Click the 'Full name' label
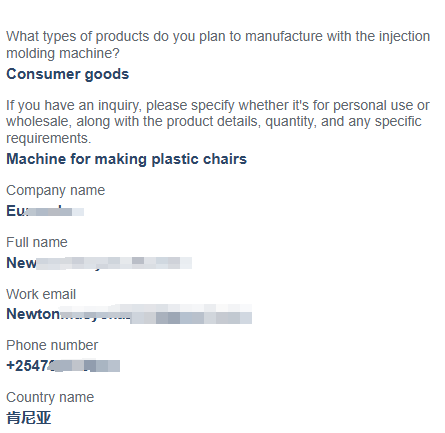The image size is (445, 433). pos(37,242)
